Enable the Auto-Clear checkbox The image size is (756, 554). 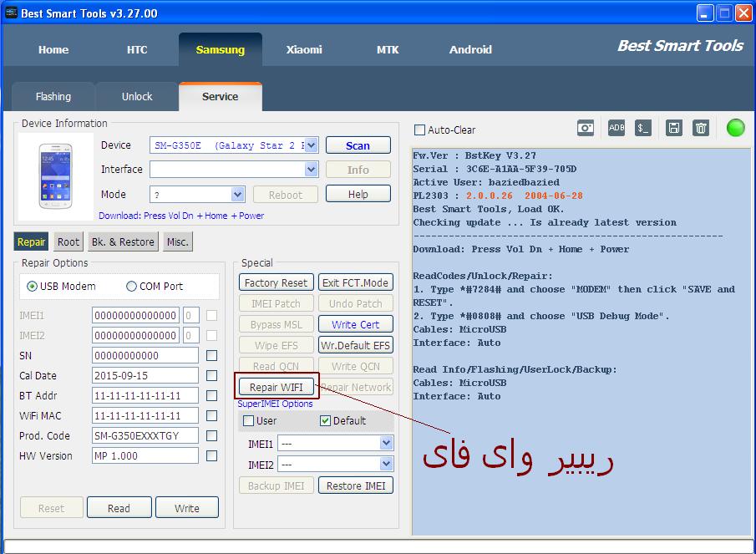coord(419,130)
